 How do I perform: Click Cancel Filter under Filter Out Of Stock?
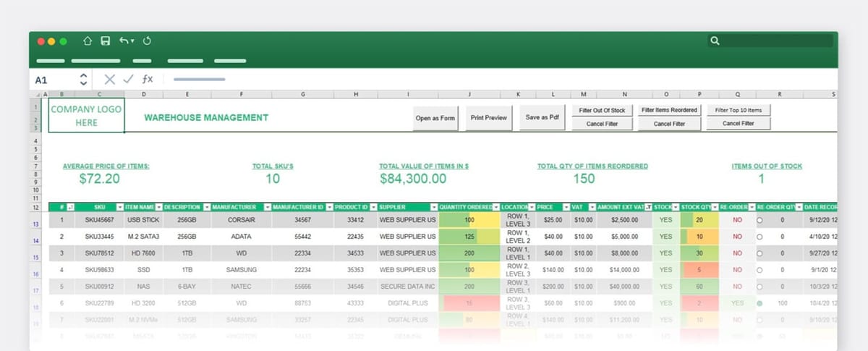pos(602,124)
